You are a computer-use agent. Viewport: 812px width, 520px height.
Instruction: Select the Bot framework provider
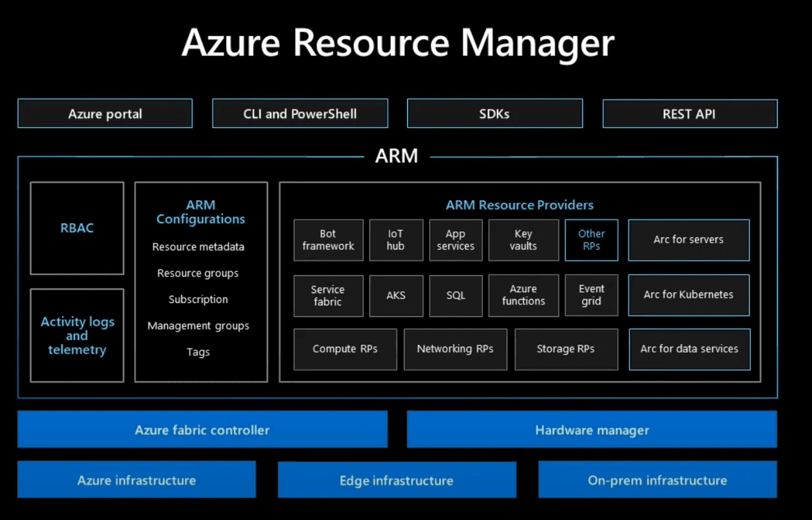(x=328, y=240)
